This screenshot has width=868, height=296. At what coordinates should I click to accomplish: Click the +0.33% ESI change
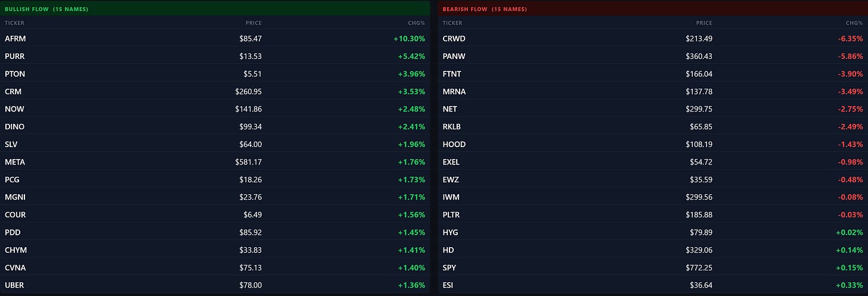click(849, 285)
